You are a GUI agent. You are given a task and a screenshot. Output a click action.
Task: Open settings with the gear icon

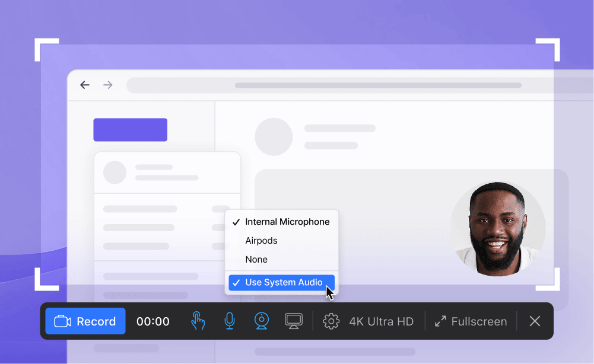pos(331,321)
